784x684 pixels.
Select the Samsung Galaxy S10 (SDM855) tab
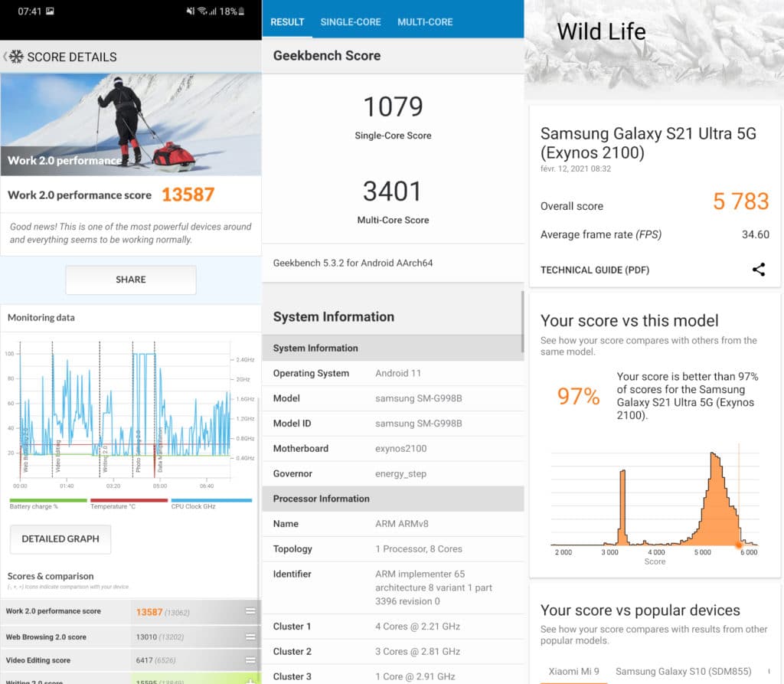pyautogui.click(x=684, y=672)
